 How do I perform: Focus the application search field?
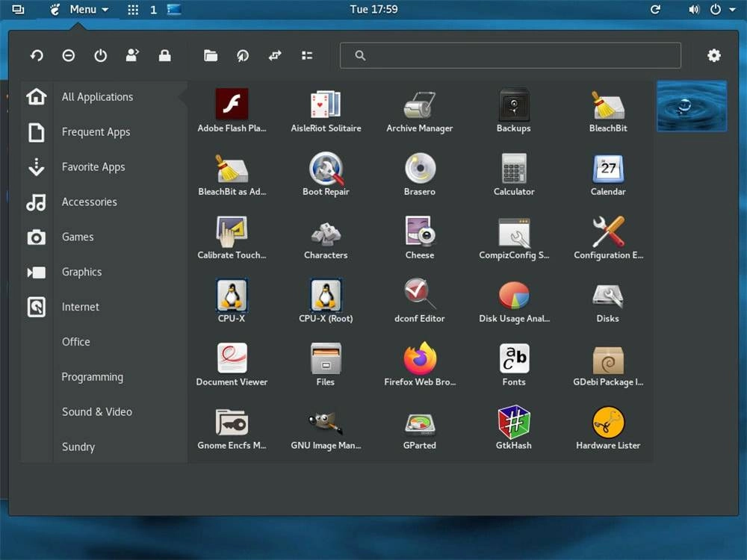510,56
